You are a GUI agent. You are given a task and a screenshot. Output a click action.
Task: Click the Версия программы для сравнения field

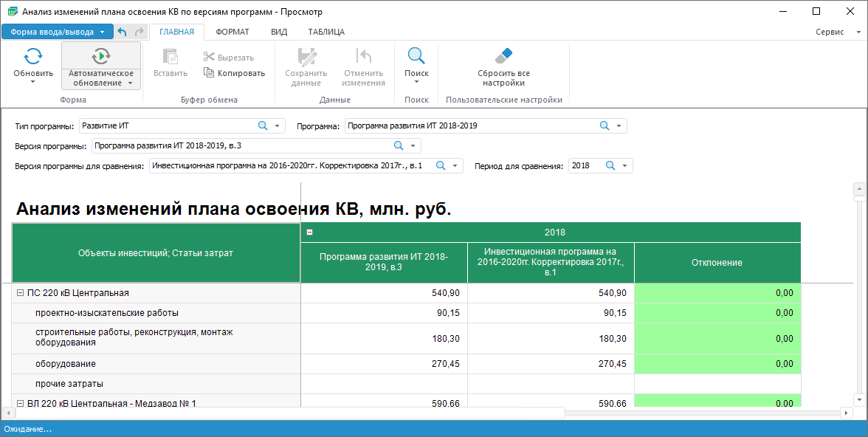click(292, 166)
